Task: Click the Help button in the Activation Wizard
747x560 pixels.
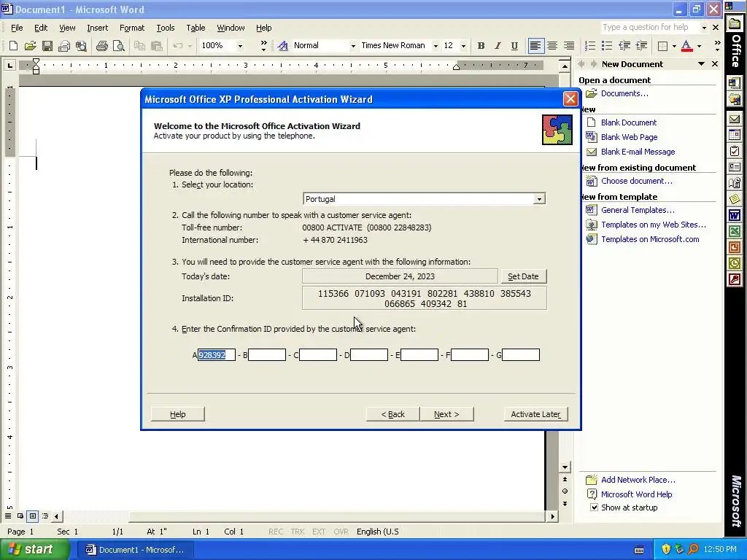Action: [x=178, y=414]
